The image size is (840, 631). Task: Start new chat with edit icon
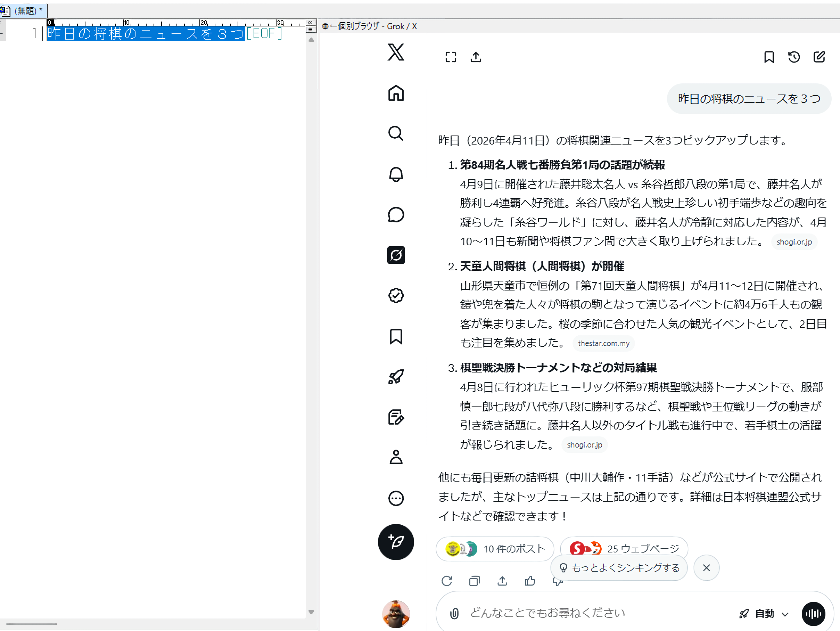click(x=819, y=57)
